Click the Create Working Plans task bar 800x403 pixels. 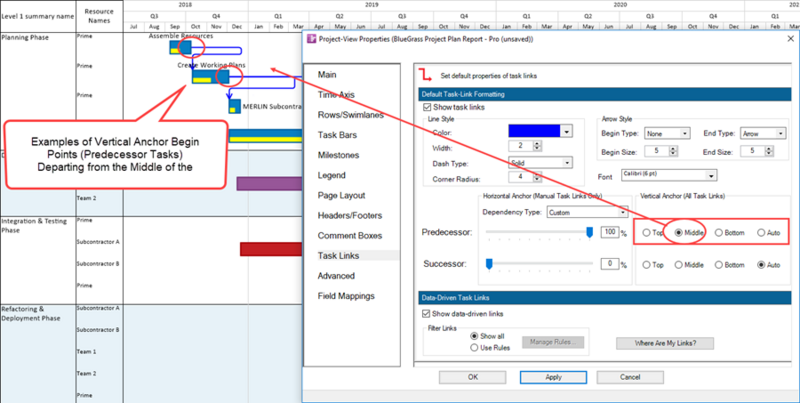210,76
